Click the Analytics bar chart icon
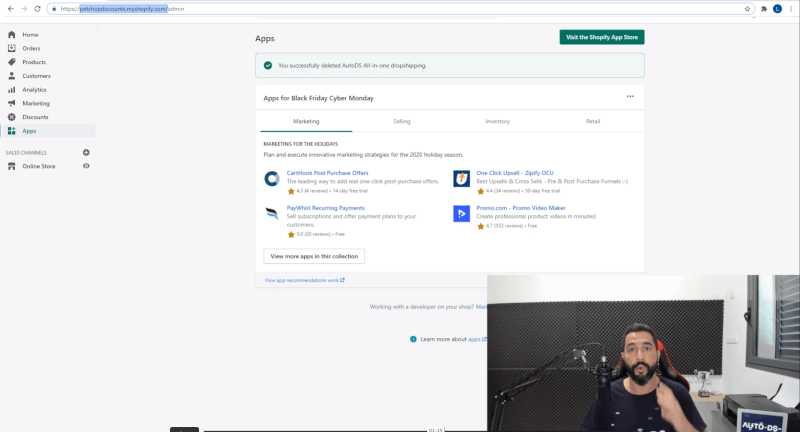The height and width of the screenshot is (432, 800). (x=12, y=89)
